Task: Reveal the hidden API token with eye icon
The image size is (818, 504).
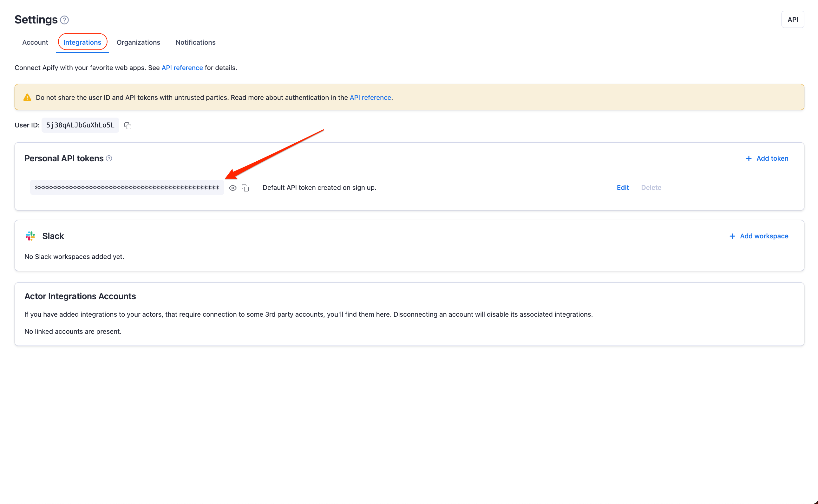Action: [233, 188]
